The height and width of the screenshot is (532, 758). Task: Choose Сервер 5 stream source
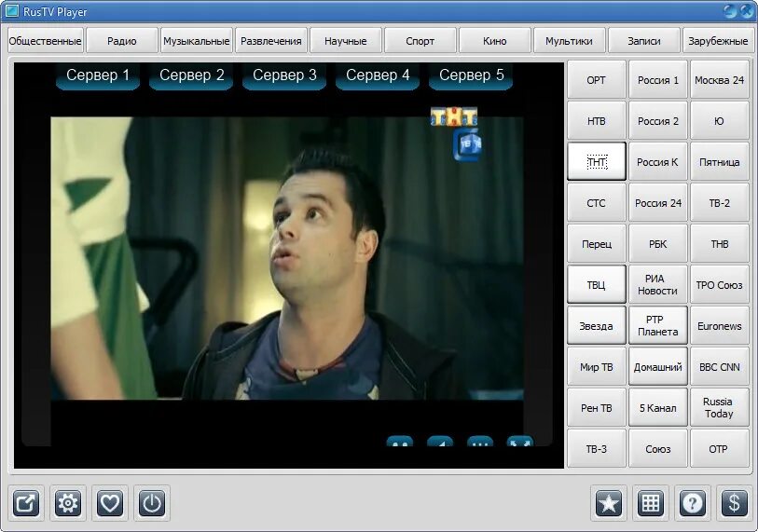(471, 75)
